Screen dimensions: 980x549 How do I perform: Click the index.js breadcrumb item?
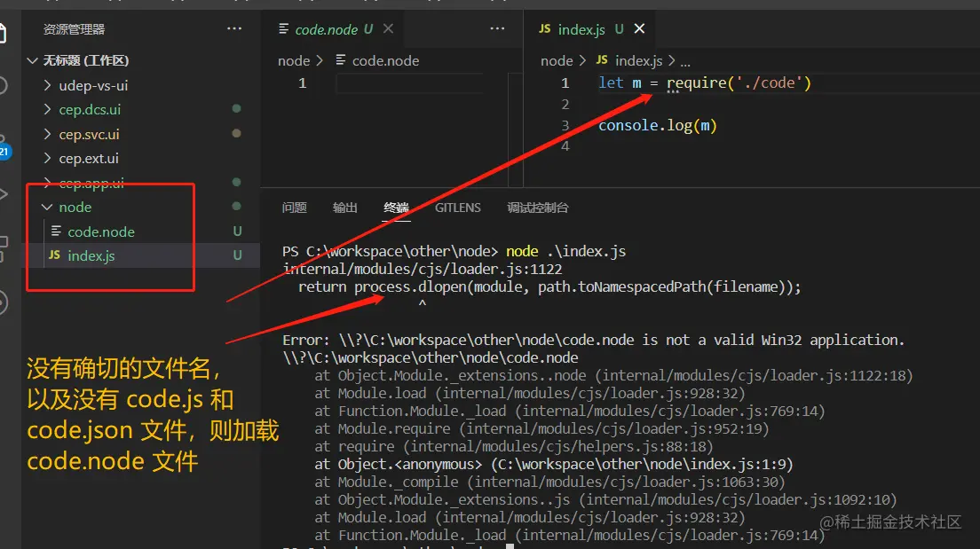[638, 61]
